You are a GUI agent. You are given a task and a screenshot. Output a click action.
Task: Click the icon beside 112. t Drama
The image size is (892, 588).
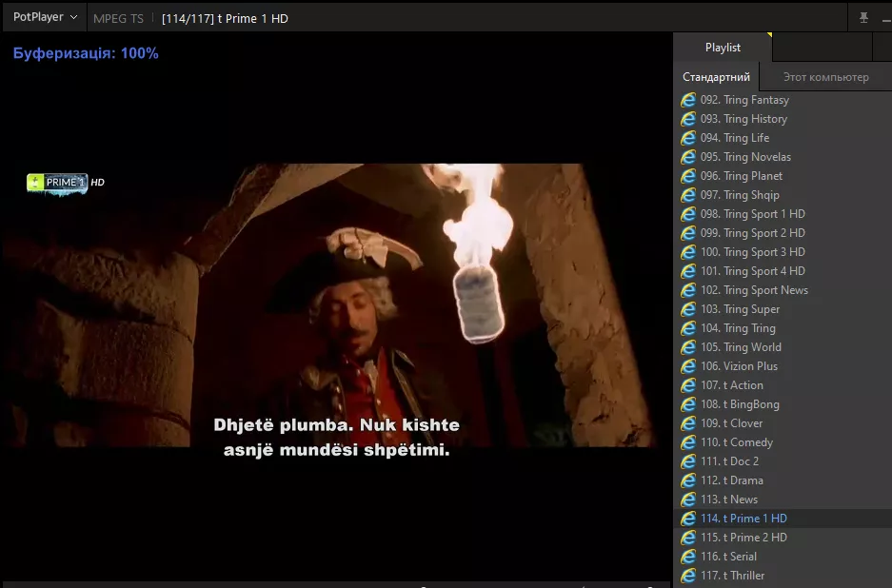click(688, 481)
